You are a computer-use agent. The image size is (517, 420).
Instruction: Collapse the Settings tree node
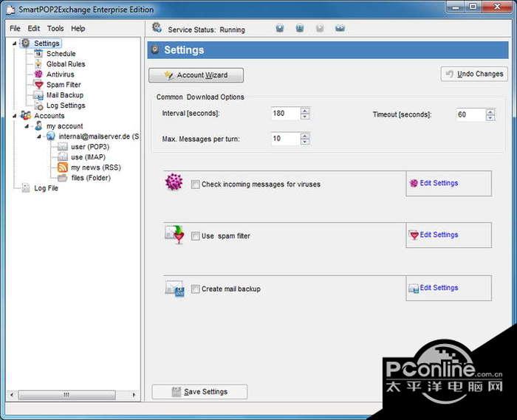pos(15,43)
